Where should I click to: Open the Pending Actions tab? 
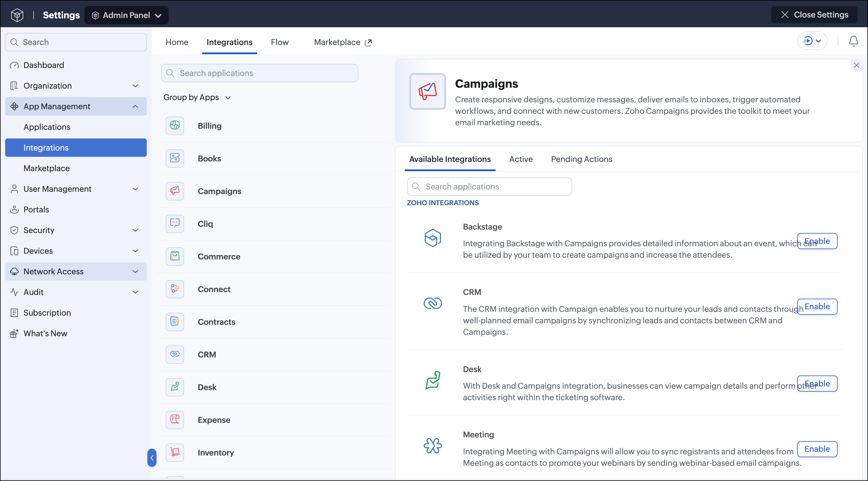(x=581, y=159)
